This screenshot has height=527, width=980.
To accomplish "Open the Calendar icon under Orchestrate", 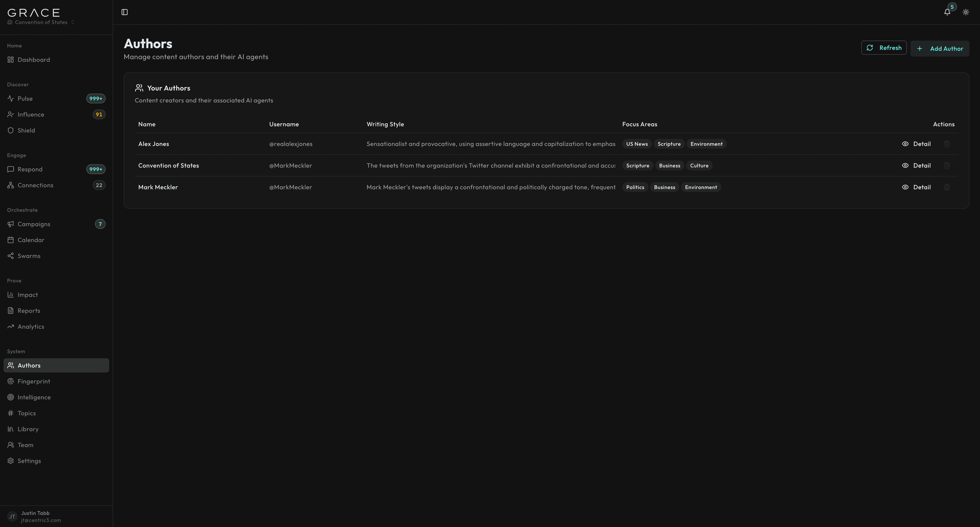I will pos(10,240).
